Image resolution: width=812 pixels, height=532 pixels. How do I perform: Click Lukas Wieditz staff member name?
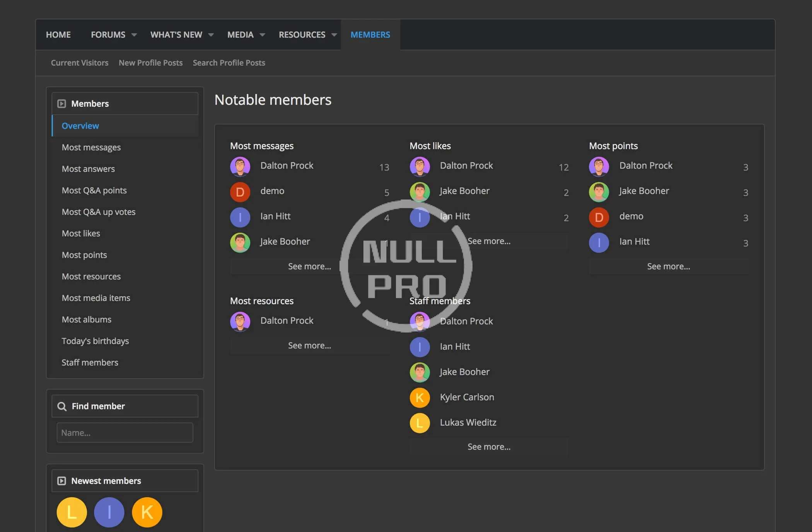(x=468, y=423)
